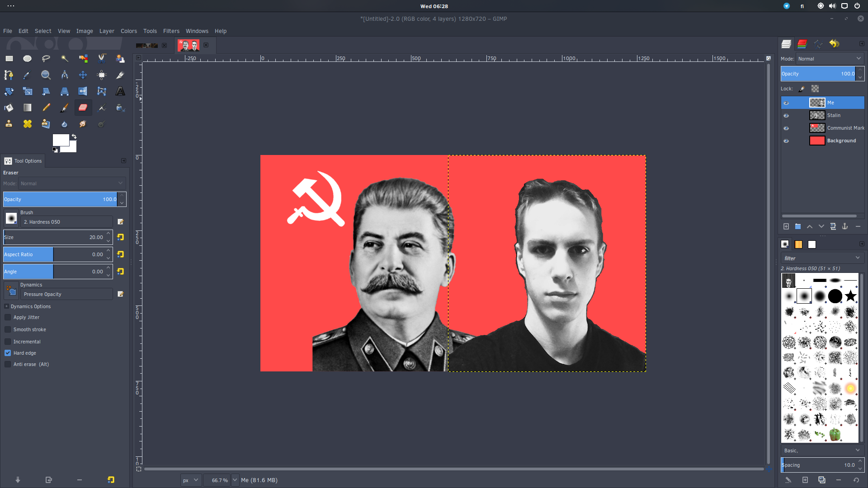Enable the Anti erase checkbox

(8, 364)
